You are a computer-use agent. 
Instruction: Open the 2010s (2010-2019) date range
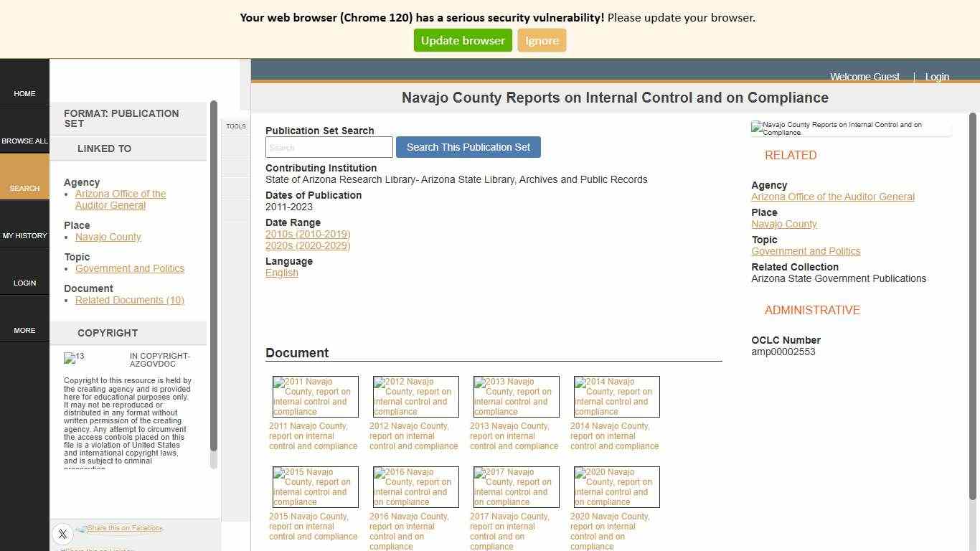point(308,234)
